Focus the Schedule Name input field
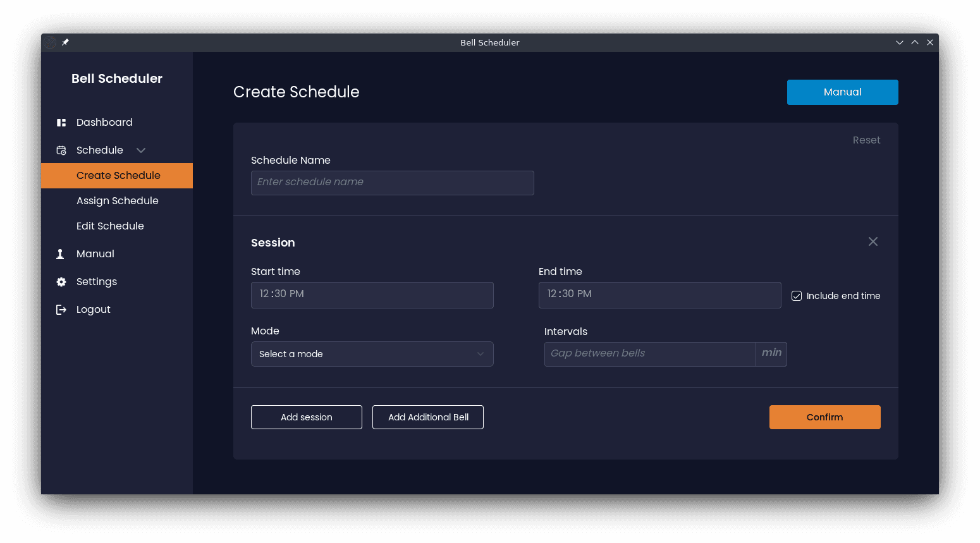This screenshot has height=543, width=980. (x=392, y=183)
